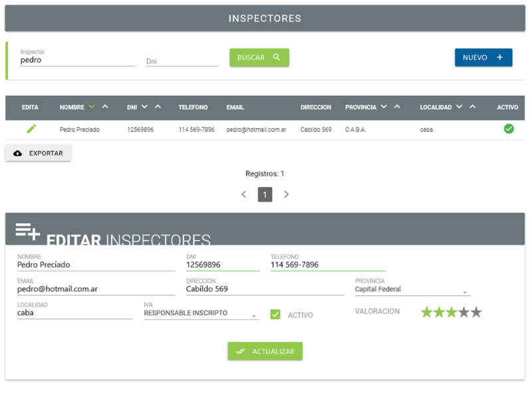This screenshot has height=399, width=532.
Task: Click the Dni search input field
Action: (x=182, y=61)
